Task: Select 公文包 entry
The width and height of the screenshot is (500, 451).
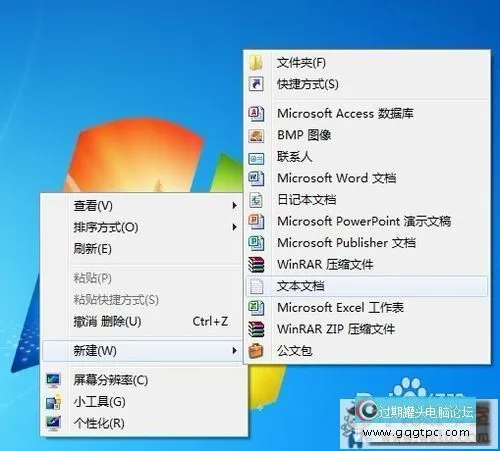Action: (367, 351)
